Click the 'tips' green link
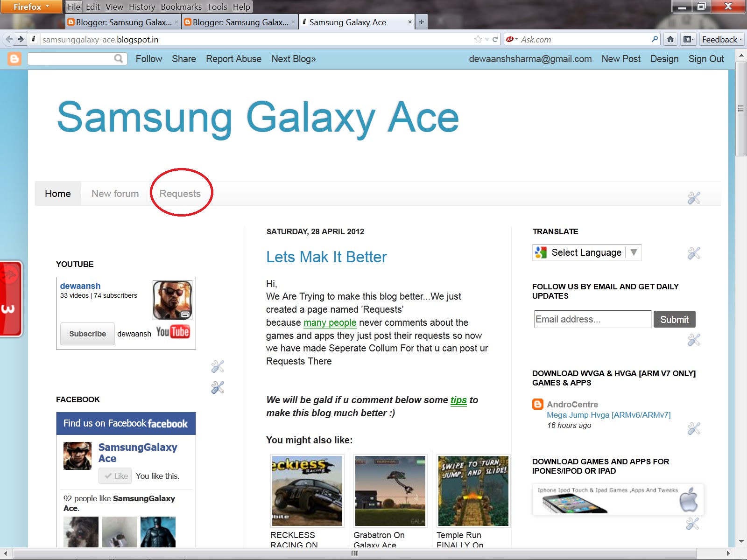The height and width of the screenshot is (560, 747). [458, 400]
